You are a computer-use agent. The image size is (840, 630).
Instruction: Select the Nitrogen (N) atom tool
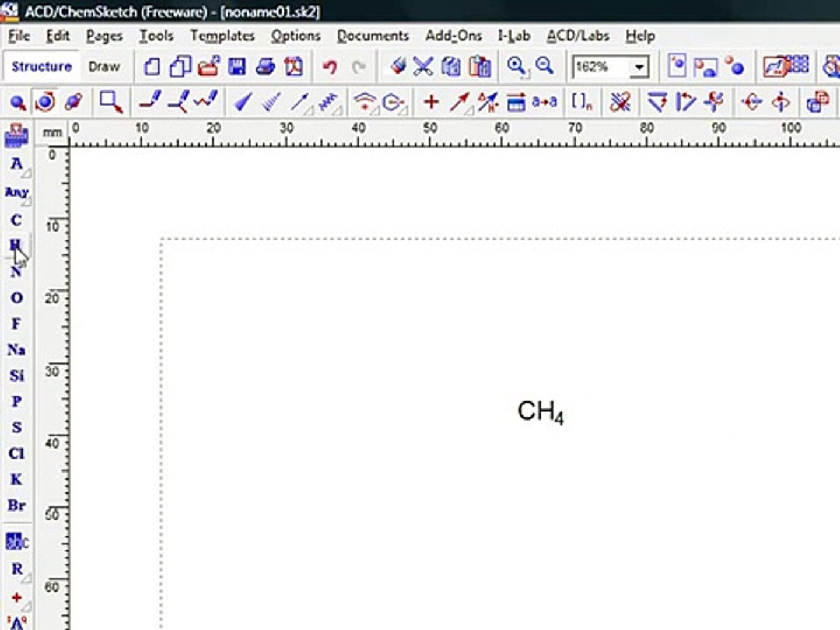pos(16,271)
